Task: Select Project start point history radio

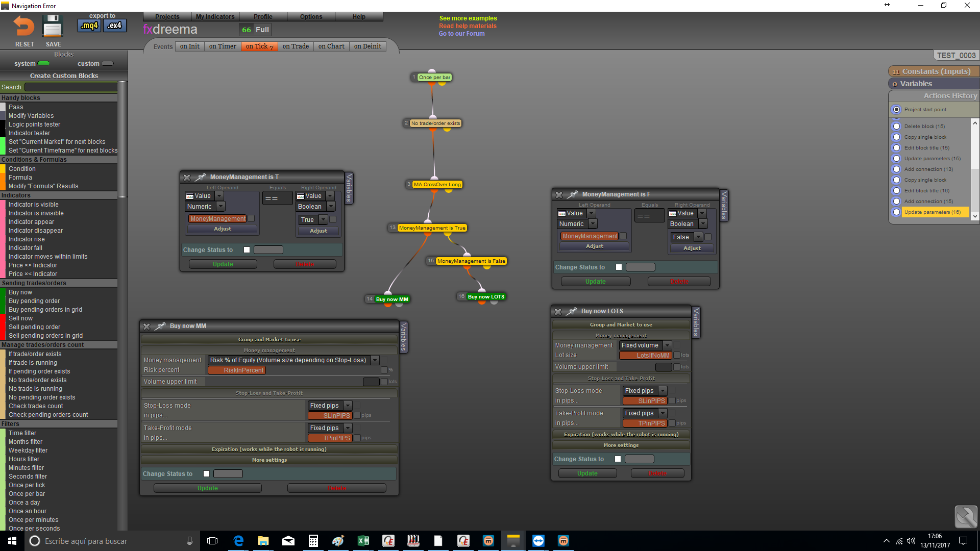Action: 897,110
